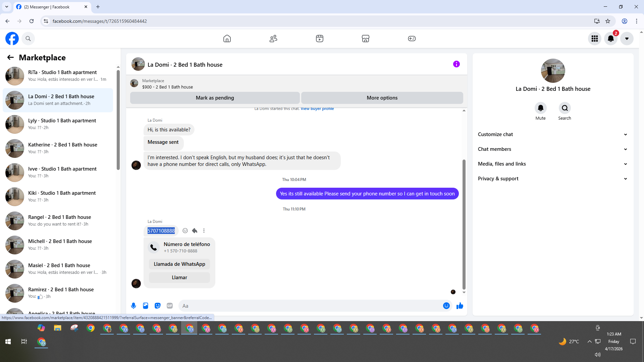
Task: Click More options button
Action: click(382, 98)
